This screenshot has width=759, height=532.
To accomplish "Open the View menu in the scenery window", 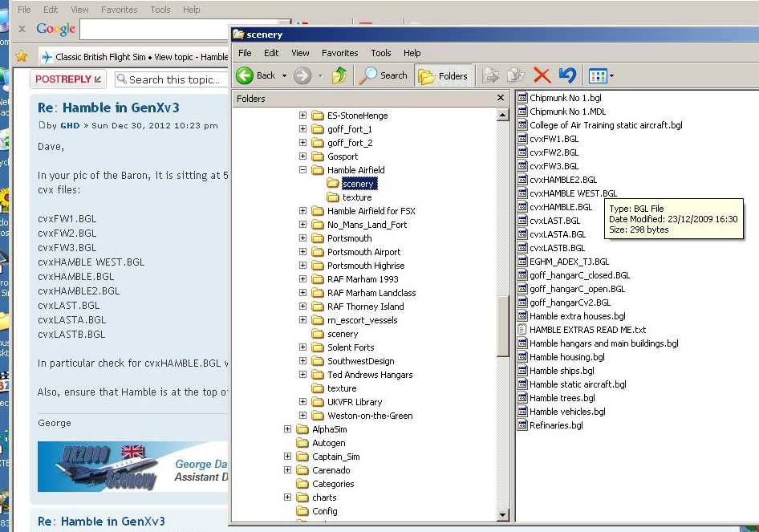I will 300,53.
